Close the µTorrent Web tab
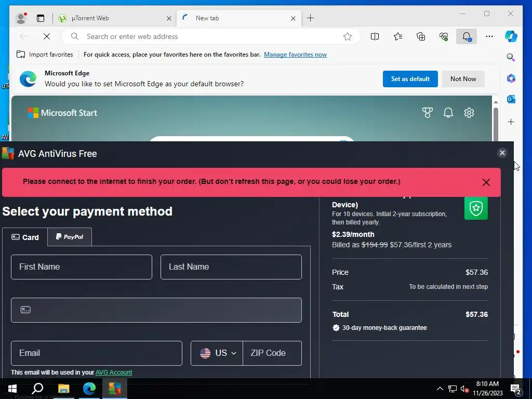The width and height of the screenshot is (532, 399). click(x=169, y=18)
